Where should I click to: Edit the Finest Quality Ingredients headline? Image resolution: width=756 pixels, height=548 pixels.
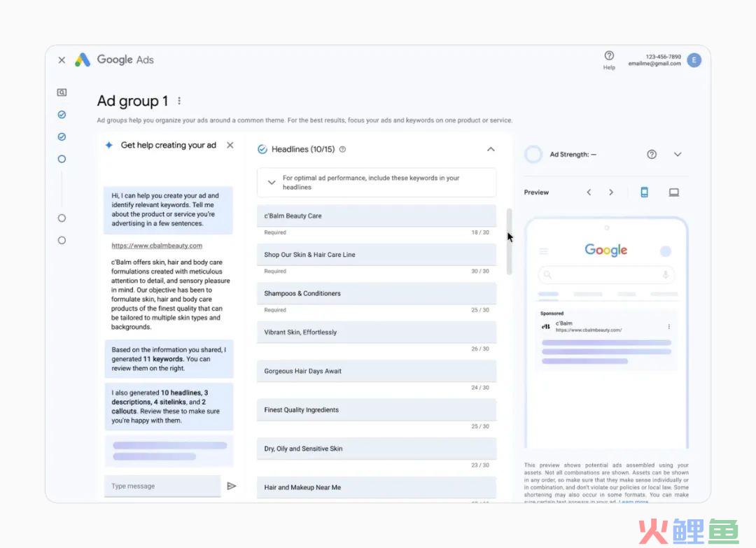(x=377, y=409)
